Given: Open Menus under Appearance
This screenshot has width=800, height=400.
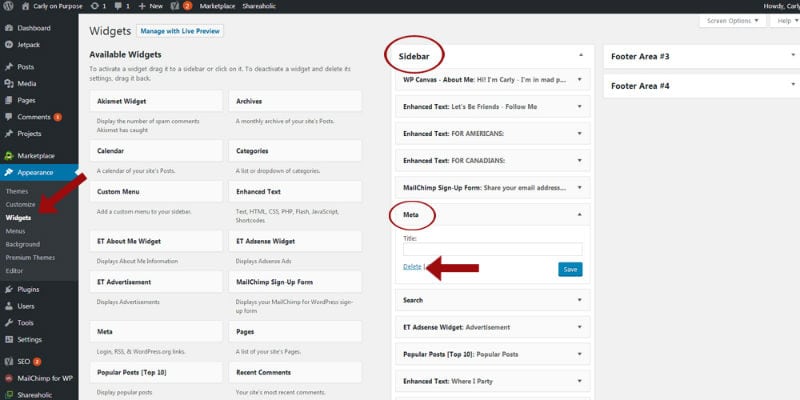Looking at the screenshot, I should coord(15,231).
